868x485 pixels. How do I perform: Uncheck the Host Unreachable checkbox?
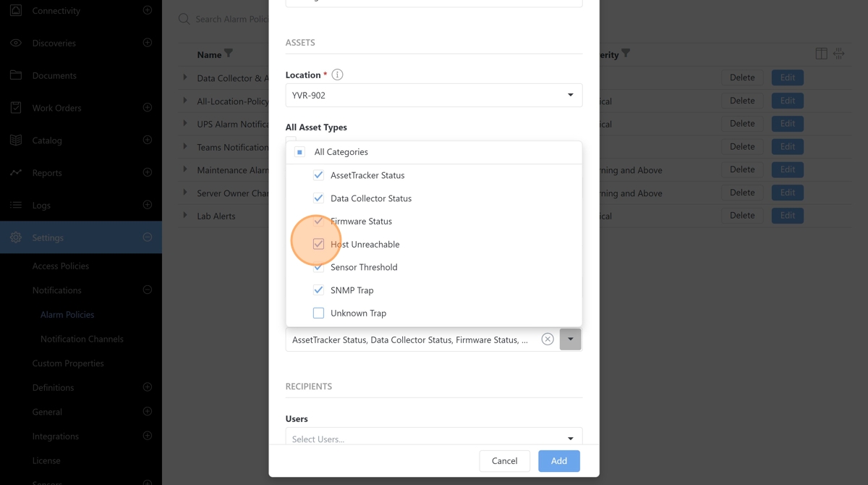pos(318,244)
